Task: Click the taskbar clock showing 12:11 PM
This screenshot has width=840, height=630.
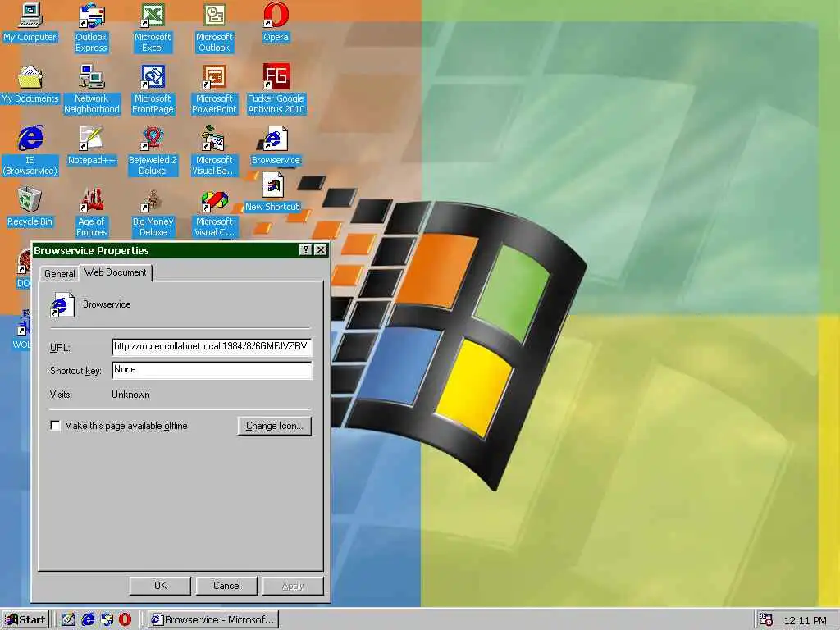Action: [x=806, y=620]
